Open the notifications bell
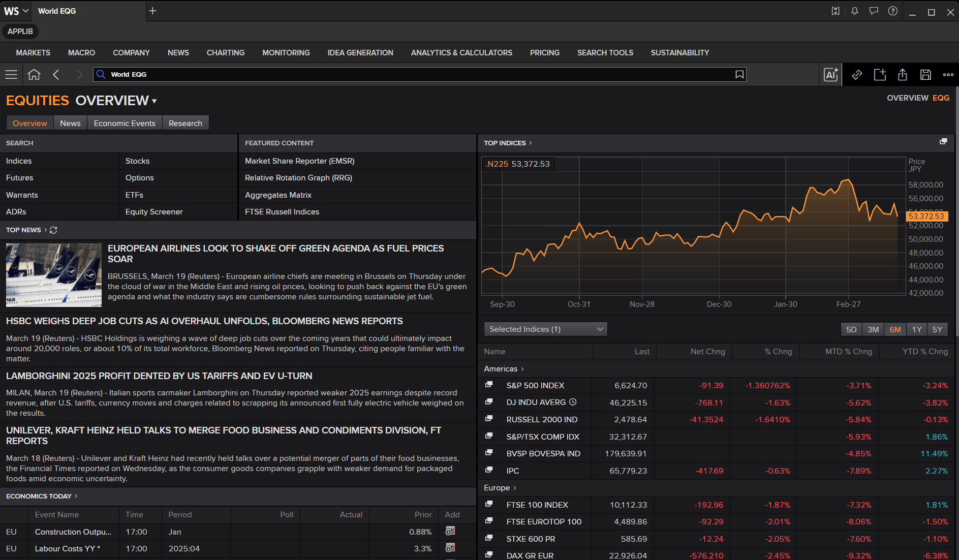The width and height of the screenshot is (959, 560). 855,11
